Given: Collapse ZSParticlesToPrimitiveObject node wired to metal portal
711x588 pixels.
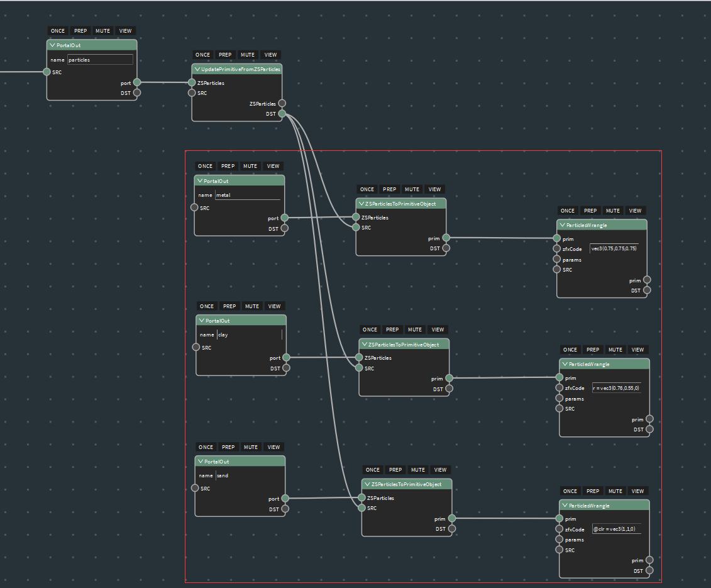Looking at the screenshot, I should [x=361, y=204].
